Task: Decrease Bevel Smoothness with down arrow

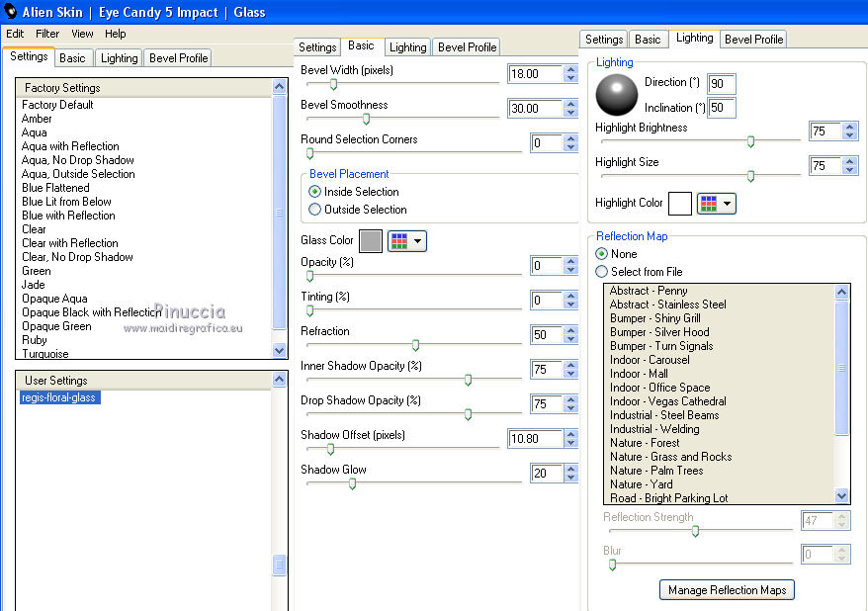Action: (x=570, y=113)
